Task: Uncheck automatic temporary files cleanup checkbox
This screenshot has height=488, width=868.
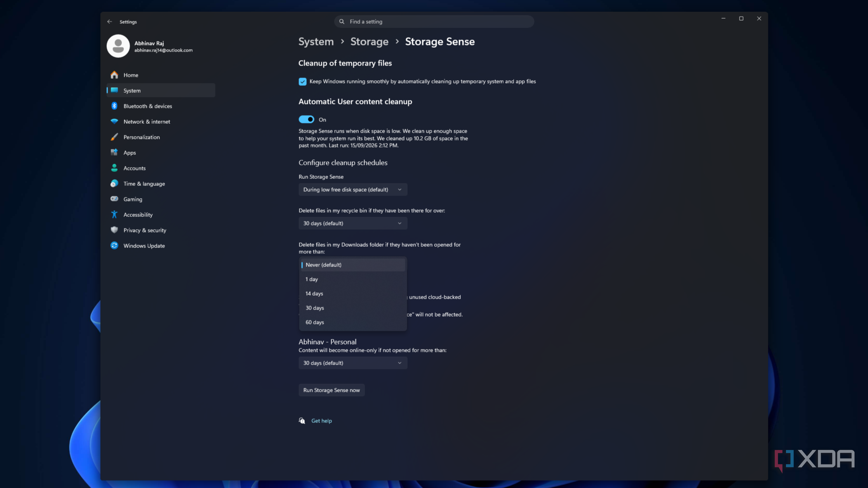Action: (302, 81)
